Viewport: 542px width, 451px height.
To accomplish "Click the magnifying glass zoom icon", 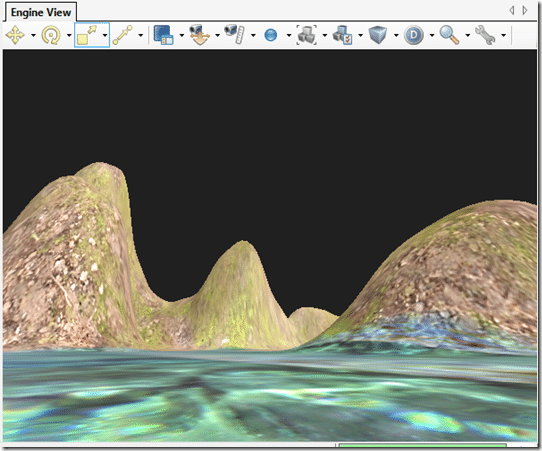I will point(449,35).
